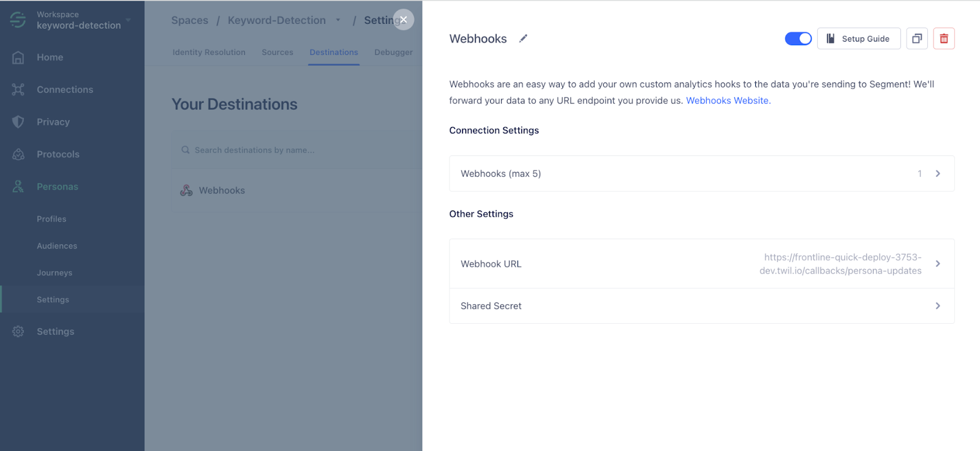This screenshot has width=980, height=451.
Task: Click the Protocols icon in sidebar
Action: point(18,154)
